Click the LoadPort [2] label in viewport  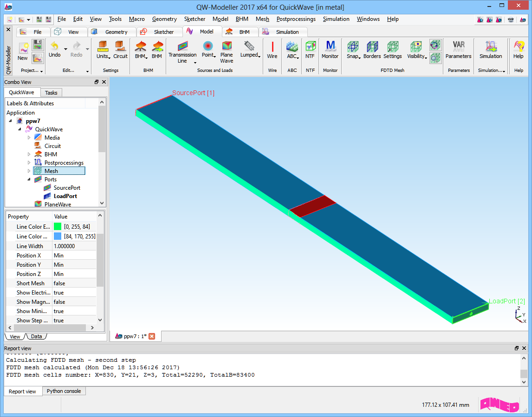coord(507,301)
